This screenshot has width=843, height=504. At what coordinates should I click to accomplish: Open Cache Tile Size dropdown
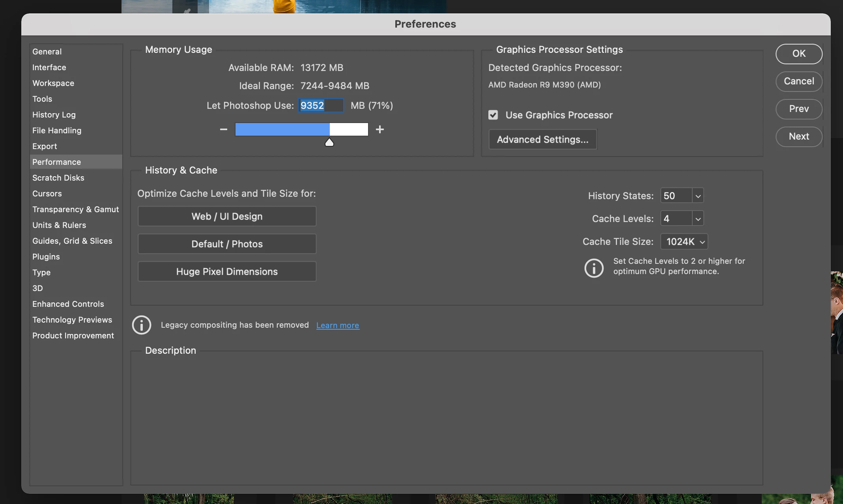pyautogui.click(x=684, y=241)
